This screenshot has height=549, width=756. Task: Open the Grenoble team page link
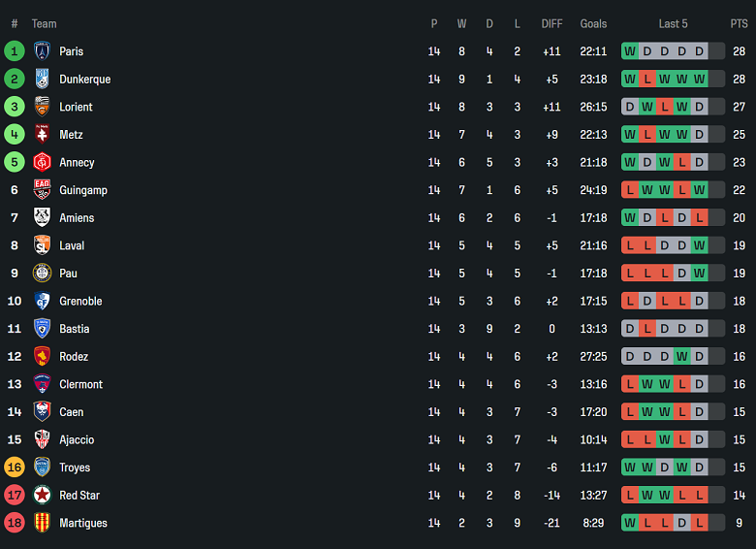(80, 302)
